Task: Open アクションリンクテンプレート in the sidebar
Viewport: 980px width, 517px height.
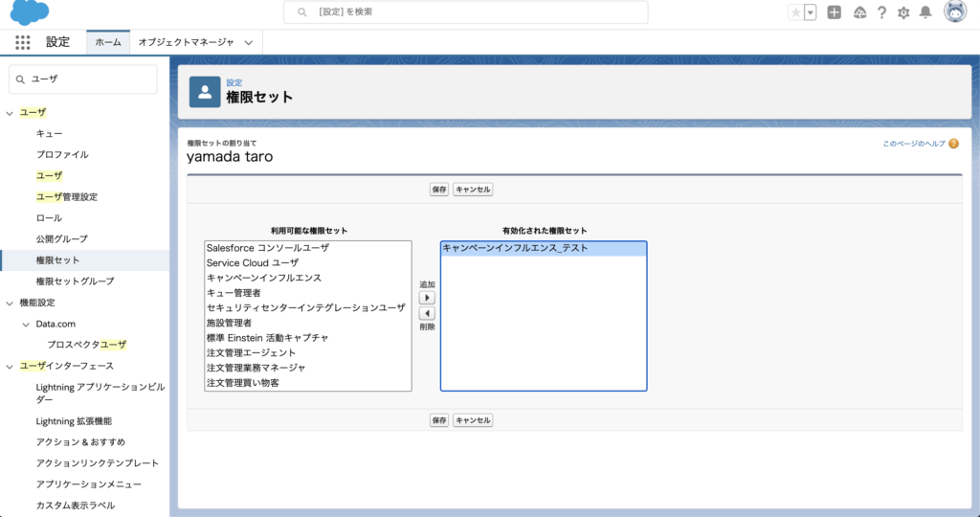Action: click(x=98, y=463)
